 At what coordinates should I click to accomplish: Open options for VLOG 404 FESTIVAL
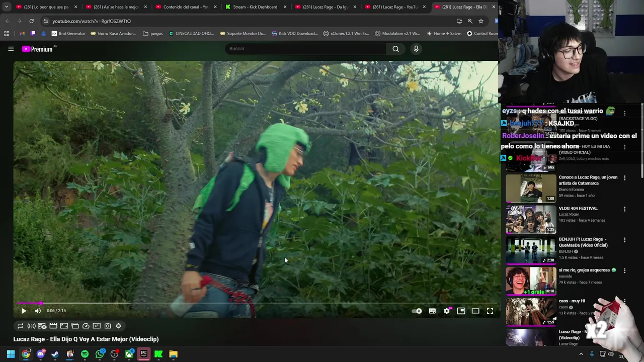point(625,209)
